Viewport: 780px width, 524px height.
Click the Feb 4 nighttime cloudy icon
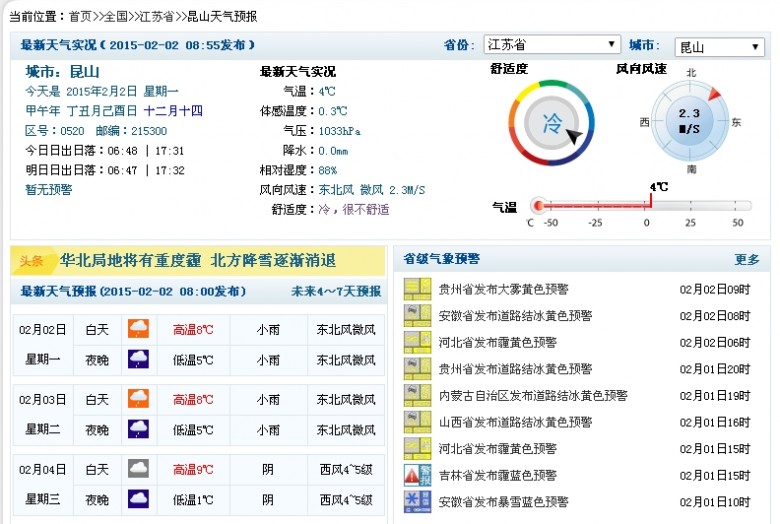pyautogui.click(x=138, y=499)
